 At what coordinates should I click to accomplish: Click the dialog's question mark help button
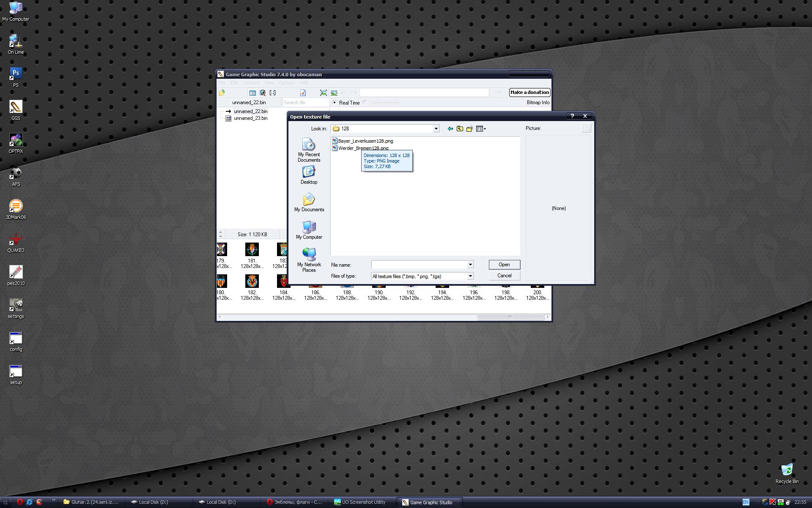pos(572,116)
